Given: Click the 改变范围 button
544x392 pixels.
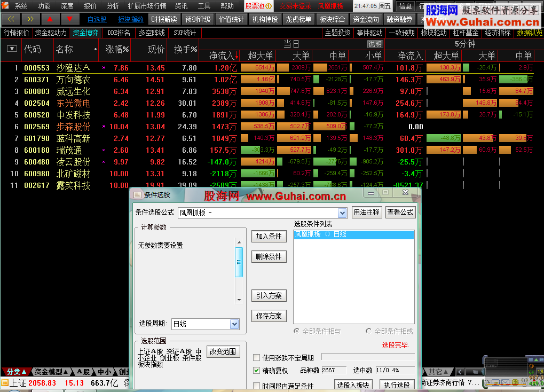Looking at the screenshot, I should click(x=223, y=352).
